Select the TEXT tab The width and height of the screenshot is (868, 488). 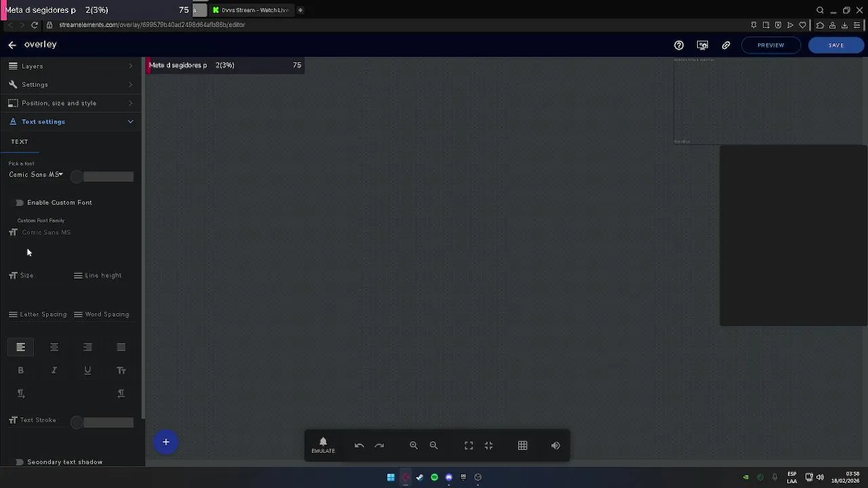point(20,142)
